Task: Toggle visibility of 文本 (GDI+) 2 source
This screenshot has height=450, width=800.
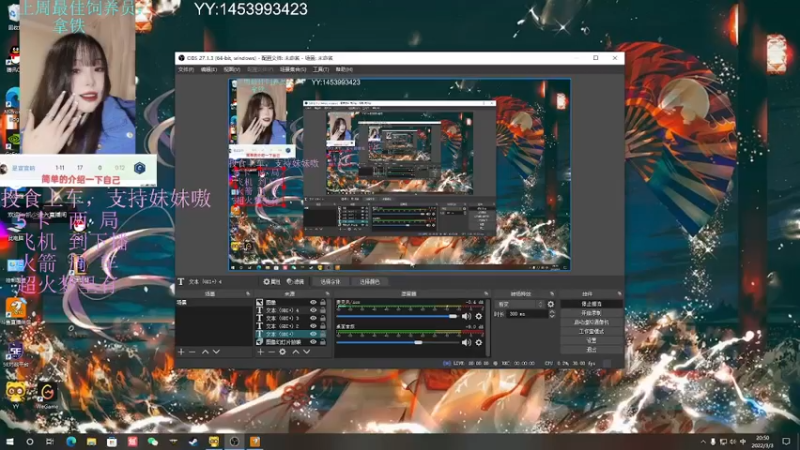Action: point(313,326)
